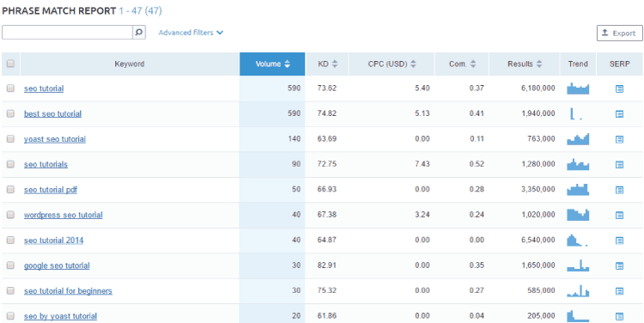
Task: Open SERP snapshot for seo tutorial pdf
Action: click(619, 190)
